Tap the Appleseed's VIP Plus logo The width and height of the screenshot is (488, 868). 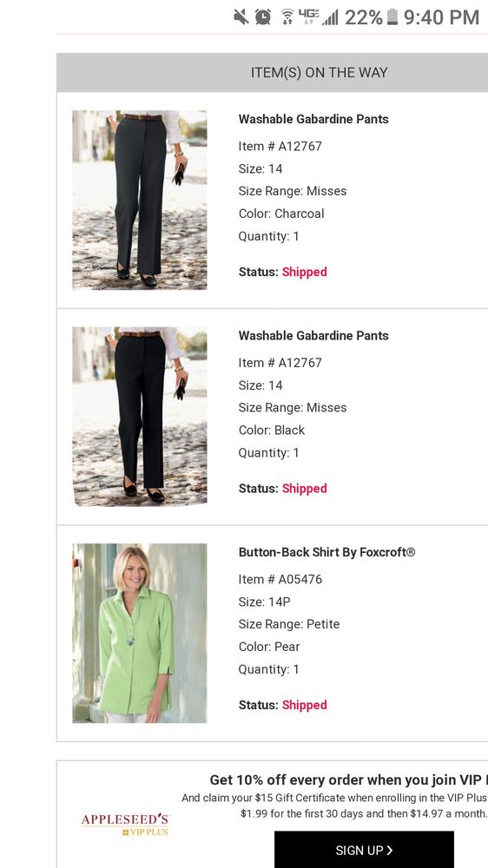click(x=126, y=824)
